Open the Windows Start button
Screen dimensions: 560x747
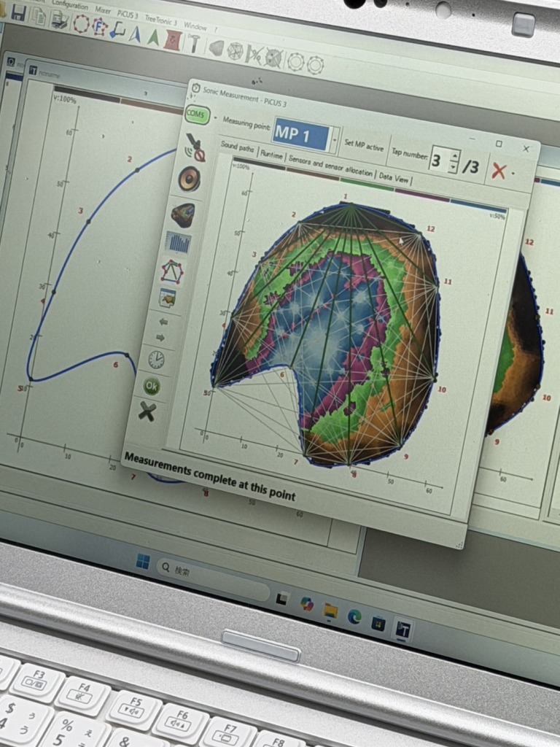(x=142, y=562)
